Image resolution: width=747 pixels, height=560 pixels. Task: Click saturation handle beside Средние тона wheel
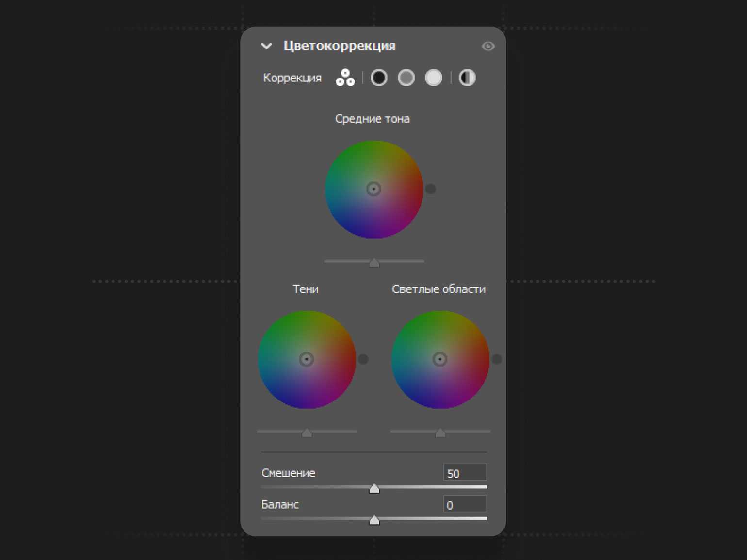coord(430,189)
